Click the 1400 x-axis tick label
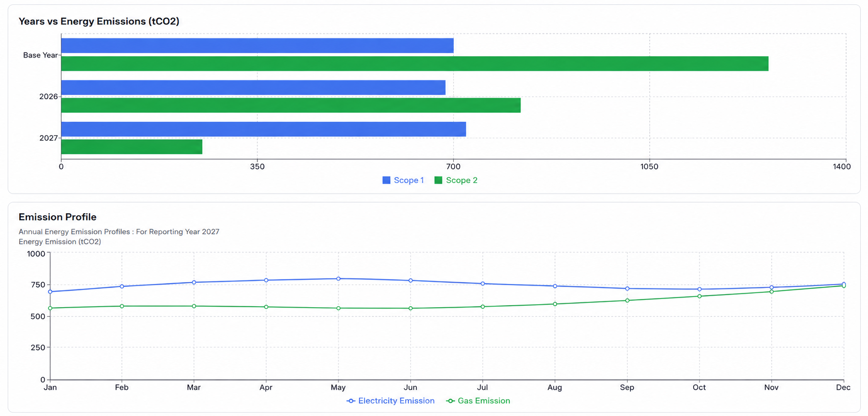This screenshot has height=416, width=868. [x=842, y=167]
